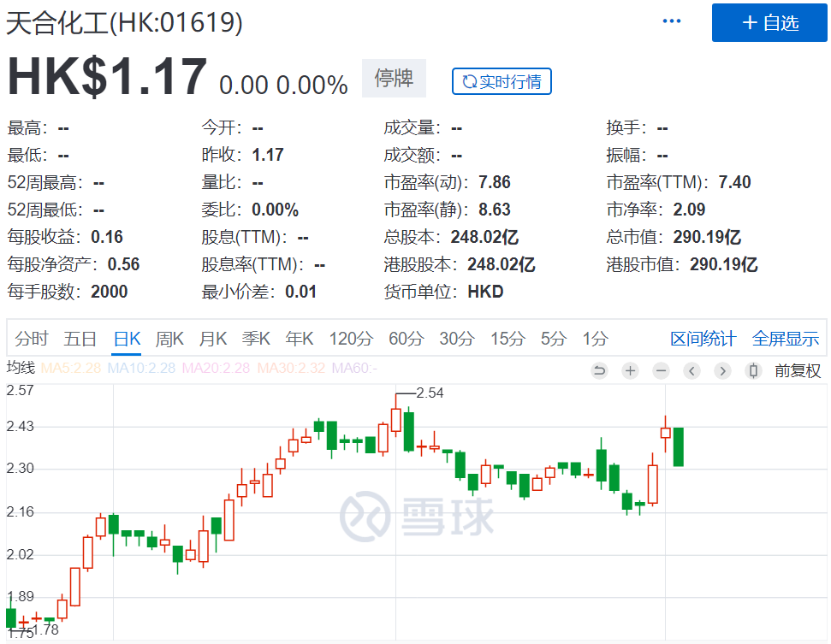Open the three-dots more options menu

[x=672, y=21]
